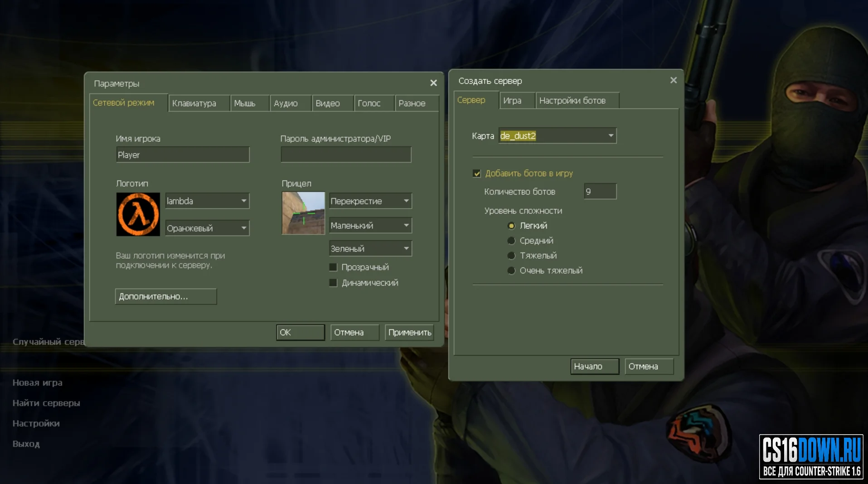The width and height of the screenshot is (868, 484).
Task: Click the Имя игрока Player input field
Action: tap(183, 155)
